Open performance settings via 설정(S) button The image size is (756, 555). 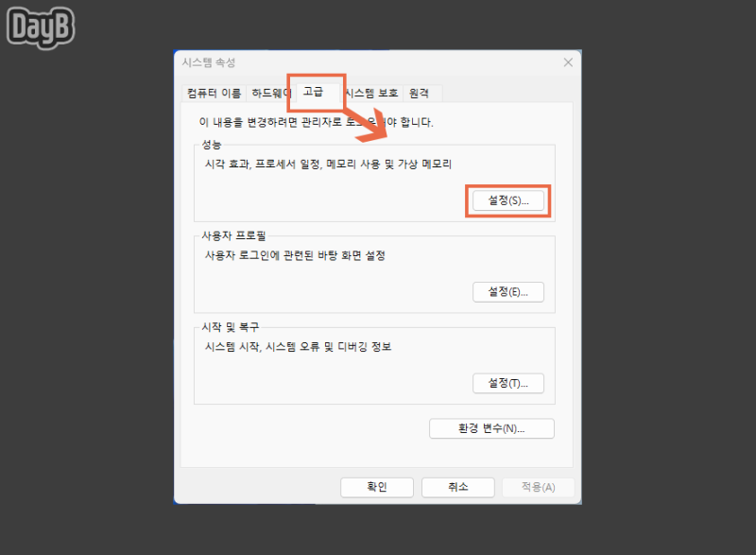tap(508, 199)
